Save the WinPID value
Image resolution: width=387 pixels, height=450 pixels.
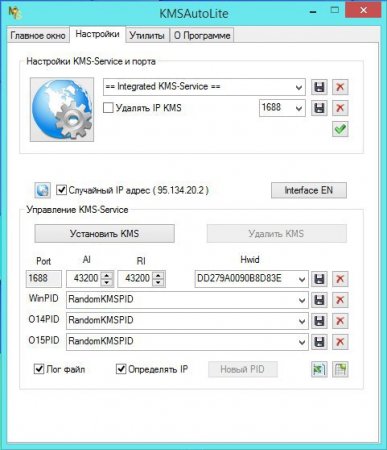pyautogui.click(x=319, y=300)
